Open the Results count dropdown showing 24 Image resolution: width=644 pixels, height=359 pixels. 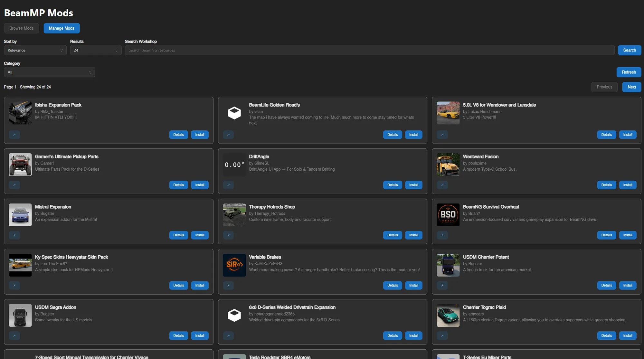pos(96,50)
